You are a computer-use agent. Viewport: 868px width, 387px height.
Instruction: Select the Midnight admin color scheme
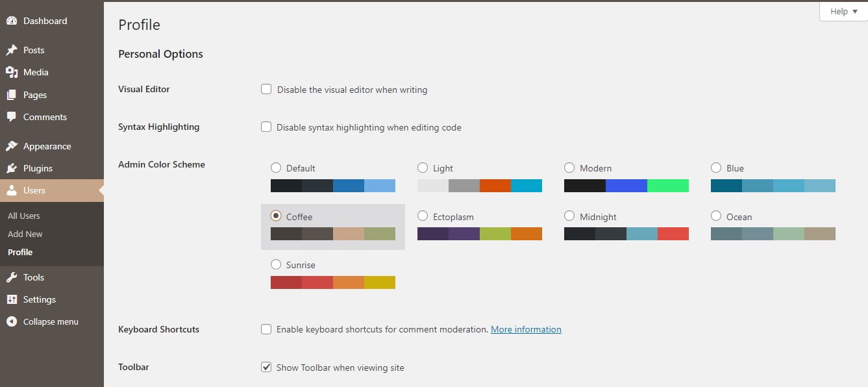tap(569, 216)
